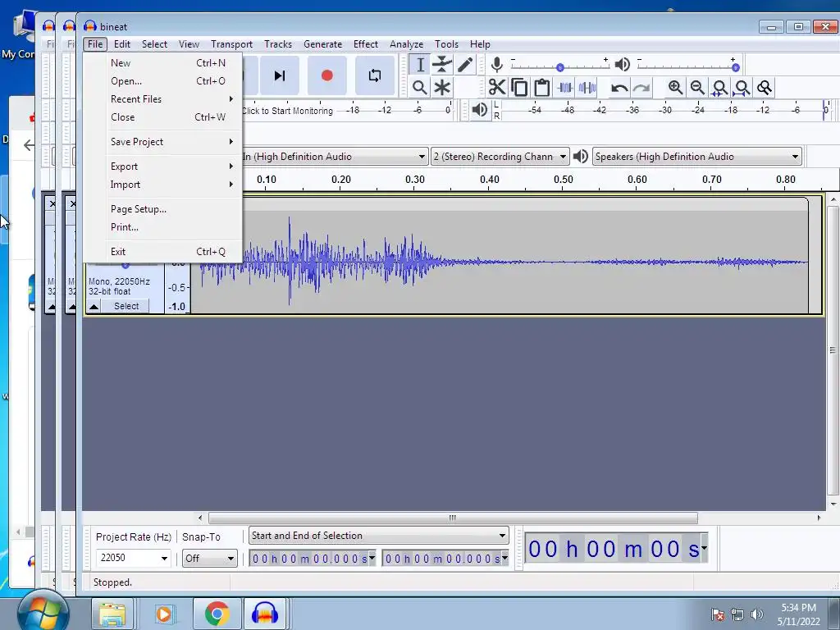Viewport: 840px width, 630px height.
Task: Click the Skip to End transport button
Action: (279, 75)
